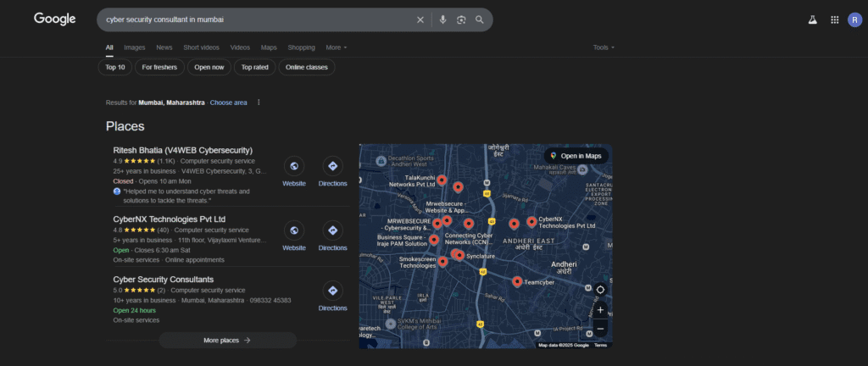Start voice search with microphone icon
This screenshot has height=366, width=868.
tap(442, 19)
